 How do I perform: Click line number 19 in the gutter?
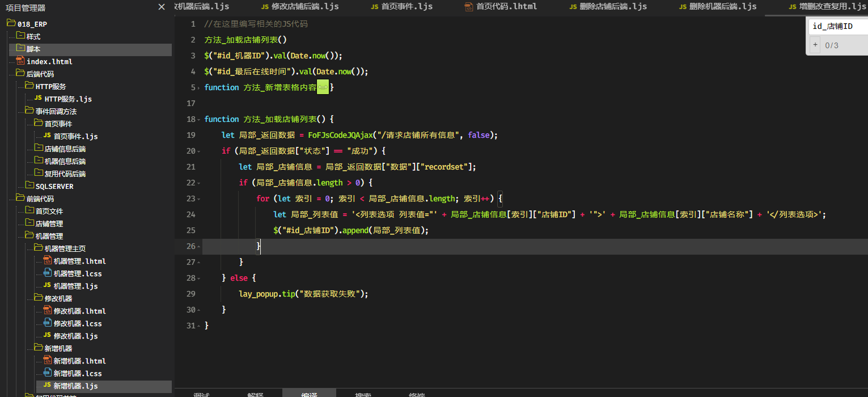point(190,135)
